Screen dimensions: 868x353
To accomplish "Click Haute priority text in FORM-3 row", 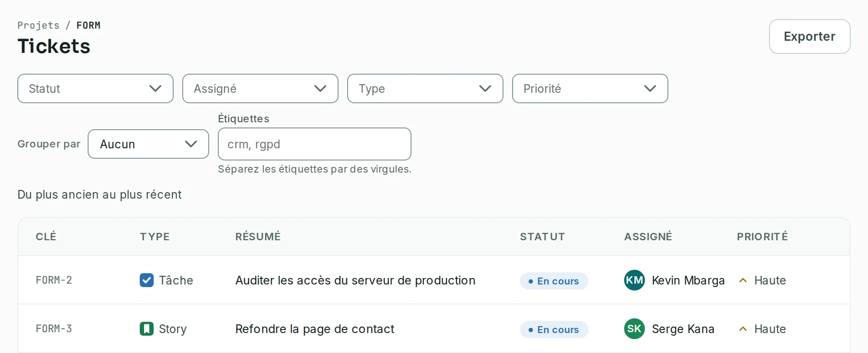I will click(x=770, y=329).
